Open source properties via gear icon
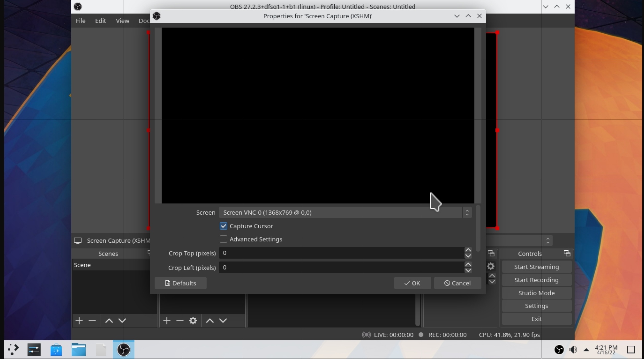This screenshot has height=359, width=644. coord(193,320)
